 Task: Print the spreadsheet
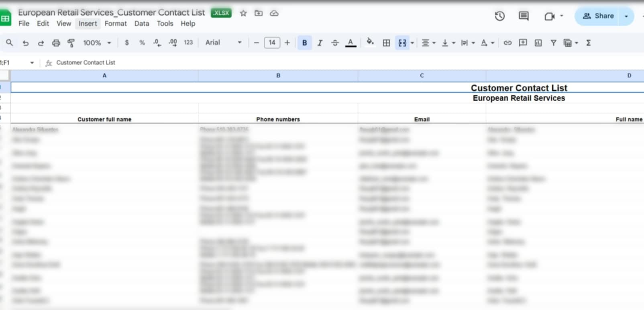point(56,43)
